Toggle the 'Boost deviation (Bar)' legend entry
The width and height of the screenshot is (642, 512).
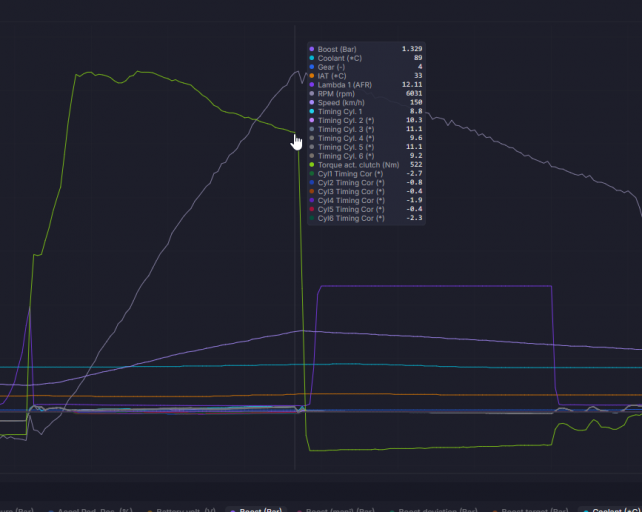[x=434, y=510]
